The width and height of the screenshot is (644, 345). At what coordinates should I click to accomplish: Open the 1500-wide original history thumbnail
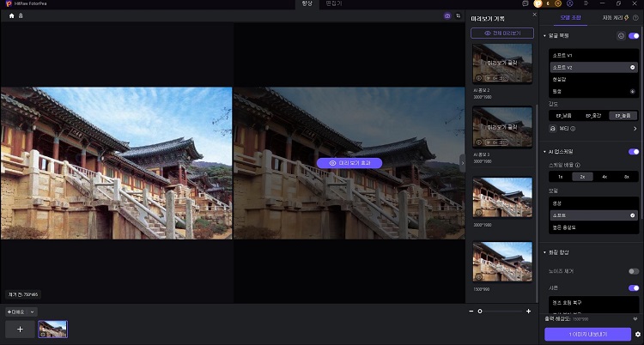tap(502, 262)
